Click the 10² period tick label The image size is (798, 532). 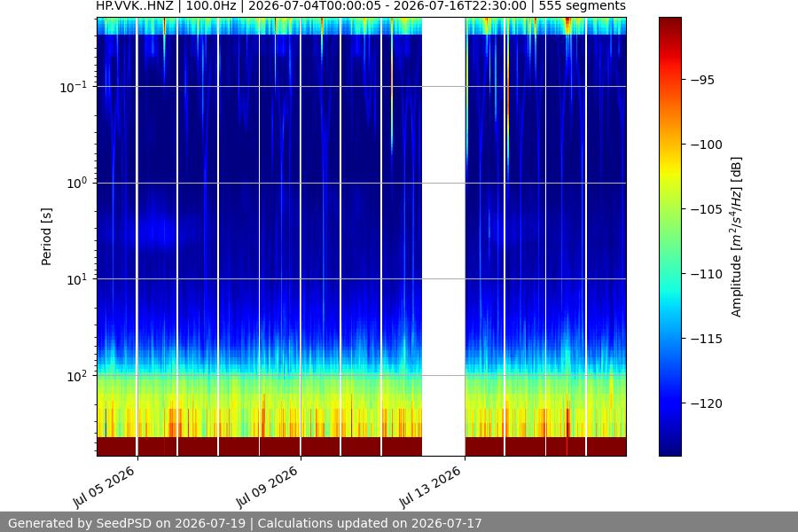tap(77, 376)
